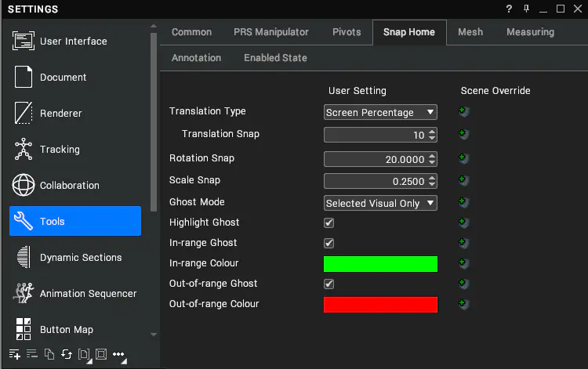Click the Translation Type label
This screenshot has width=588, height=369.
pyautogui.click(x=208, y=111)
